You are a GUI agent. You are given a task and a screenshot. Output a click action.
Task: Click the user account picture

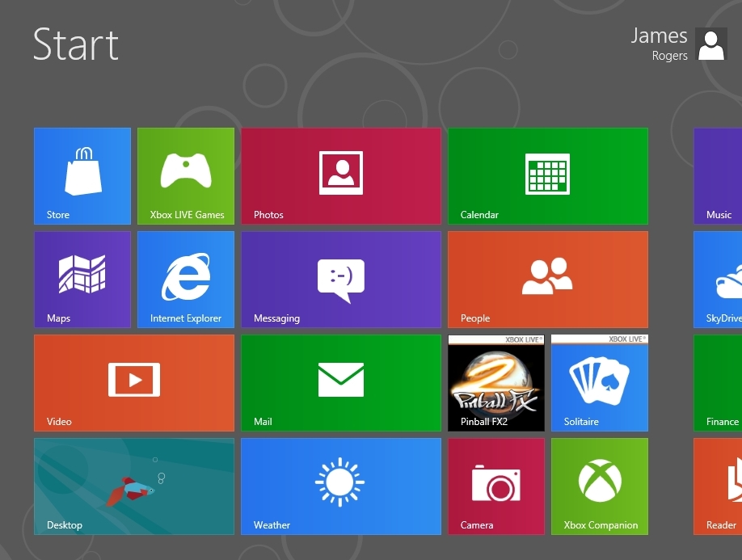click(711, 44)
